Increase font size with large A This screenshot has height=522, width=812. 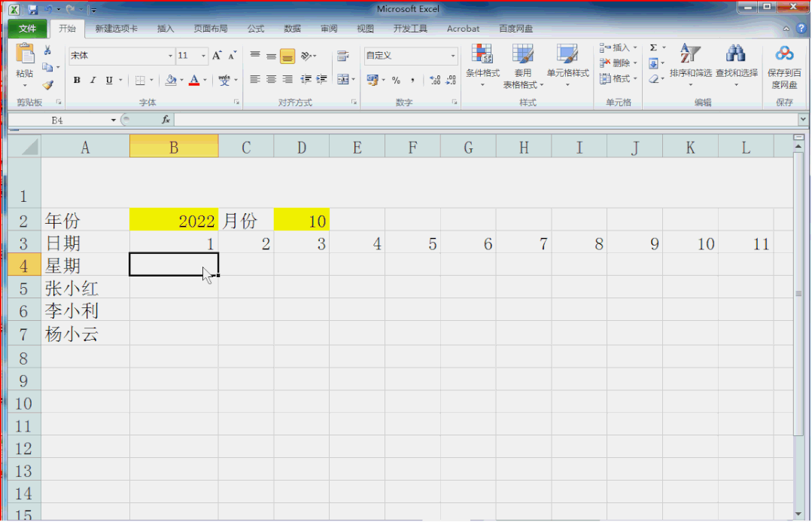click(217, 56)
